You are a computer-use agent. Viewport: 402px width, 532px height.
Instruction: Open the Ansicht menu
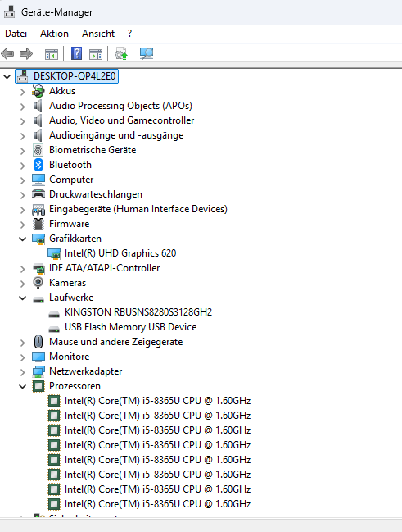click(98, 34)
